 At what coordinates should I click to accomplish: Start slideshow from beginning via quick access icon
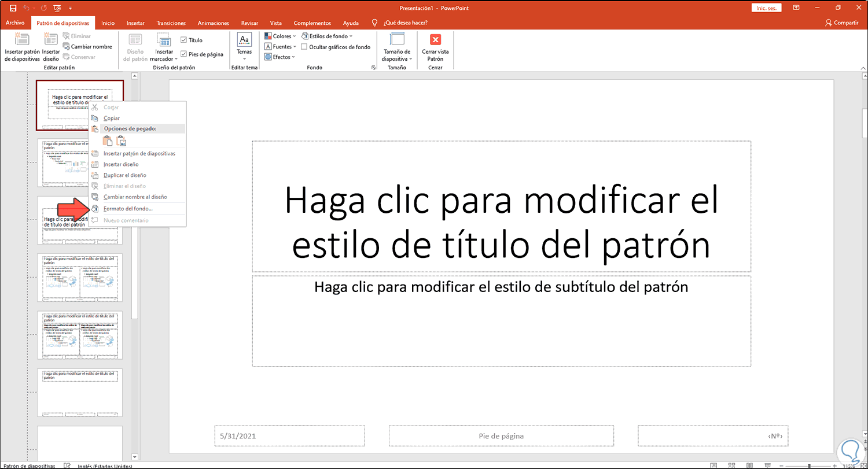(57, 8)
